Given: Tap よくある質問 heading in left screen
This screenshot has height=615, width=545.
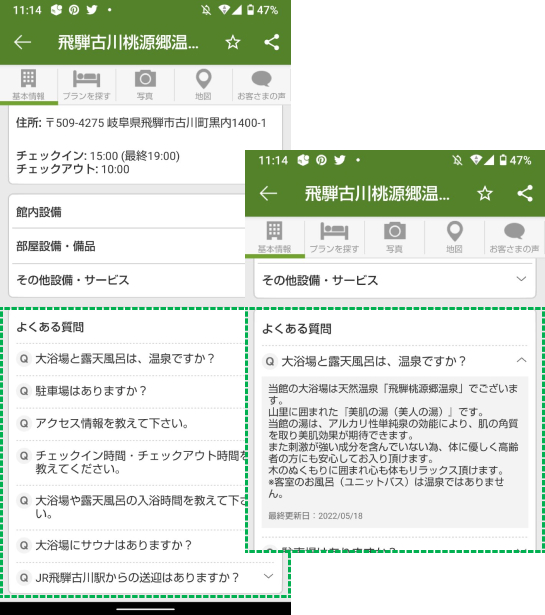Looking at the screenshot, I should pyautogui.click(x=50, y=327).
